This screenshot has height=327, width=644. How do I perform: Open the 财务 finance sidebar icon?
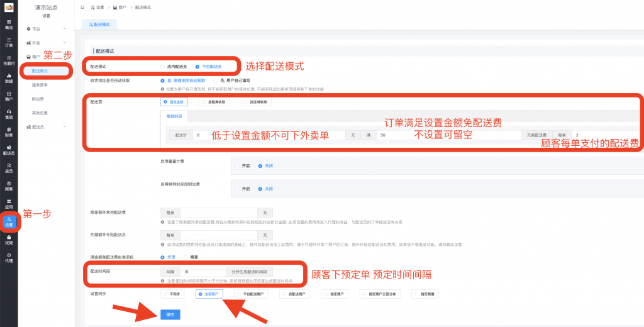9,131
